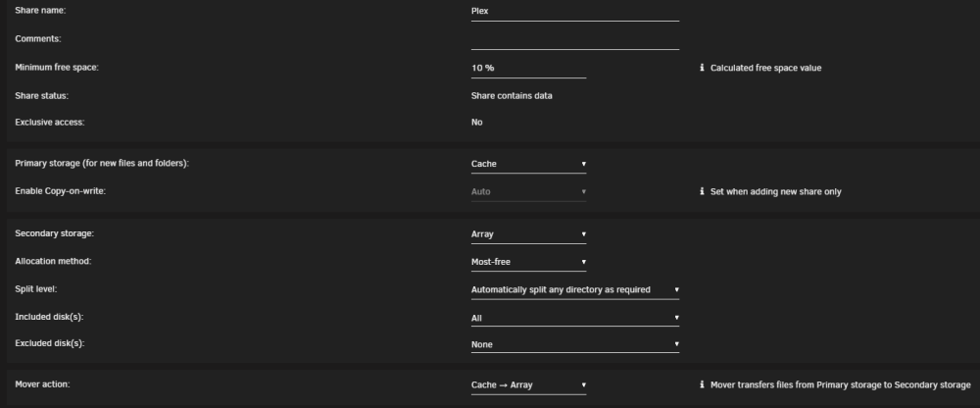Open the Allocation method dropdown set to Most-free
This screenshot has width=980, height=408.
(529, 262)
